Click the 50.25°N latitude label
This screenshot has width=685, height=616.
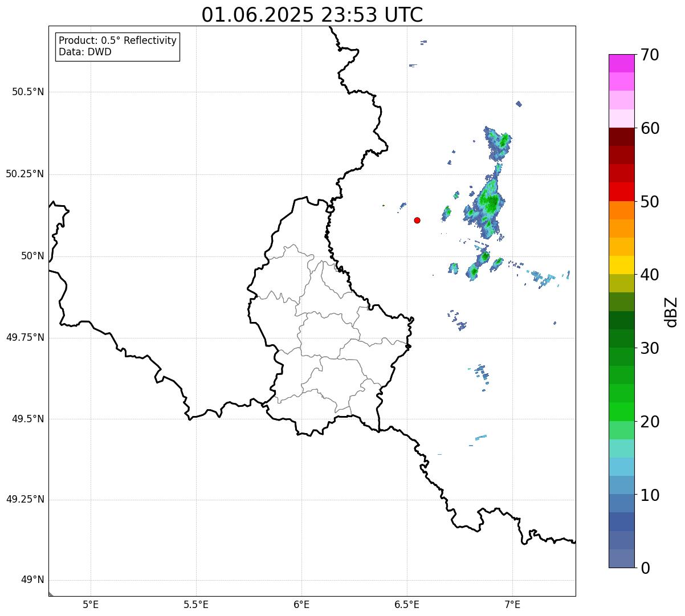point(25,174)
